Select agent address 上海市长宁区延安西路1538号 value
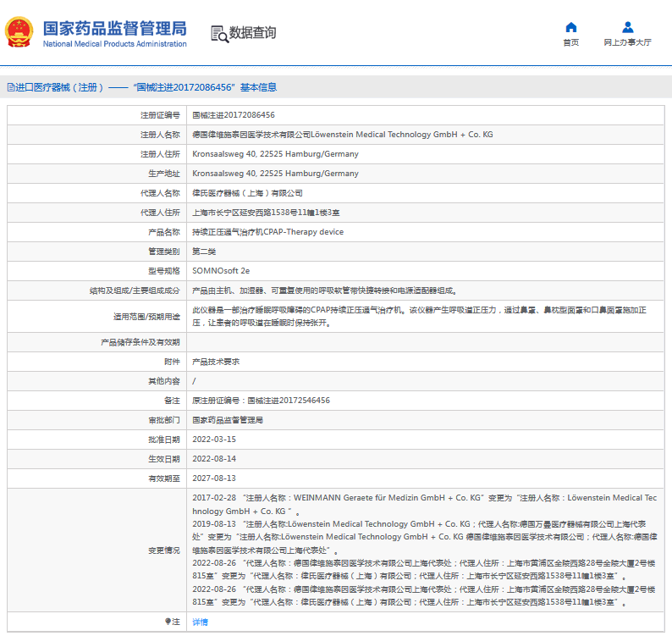 (266, 213)
